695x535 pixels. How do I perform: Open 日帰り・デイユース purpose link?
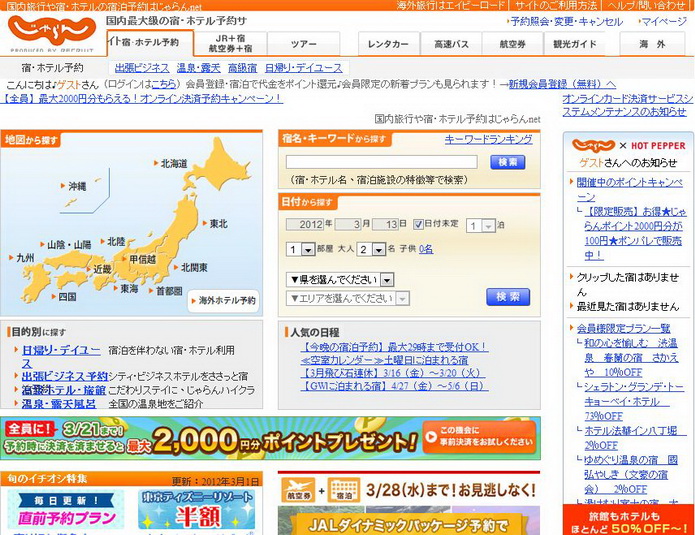coord(61,350)
